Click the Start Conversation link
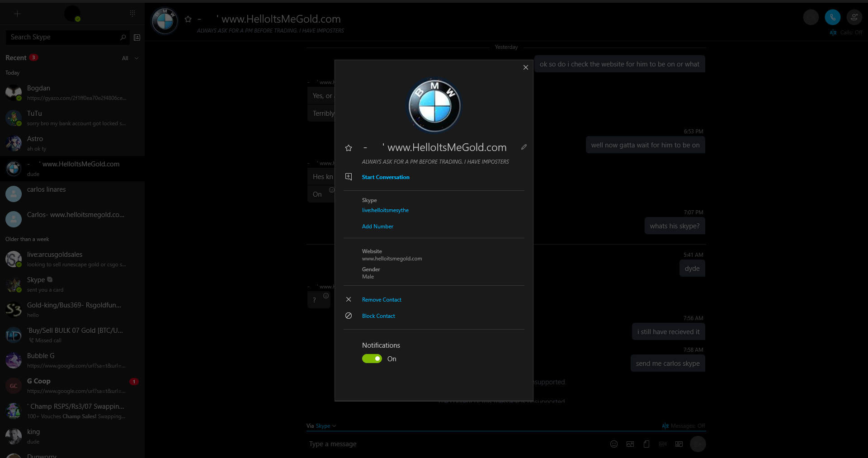The image size is (868, 458). tap(386, 177)
